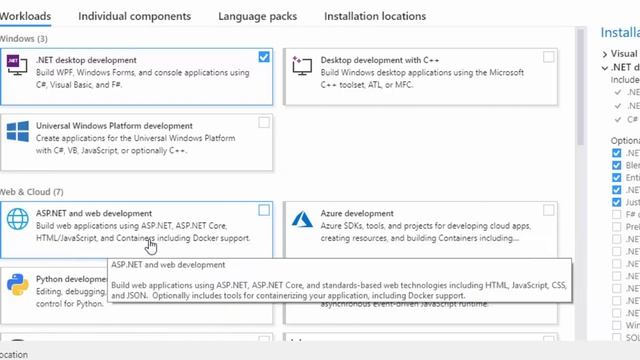Image resolution: width=640 pixels, height=360 pixels.
Task: Click the .NET desktop development monitor icon
Action: [17, 65]
